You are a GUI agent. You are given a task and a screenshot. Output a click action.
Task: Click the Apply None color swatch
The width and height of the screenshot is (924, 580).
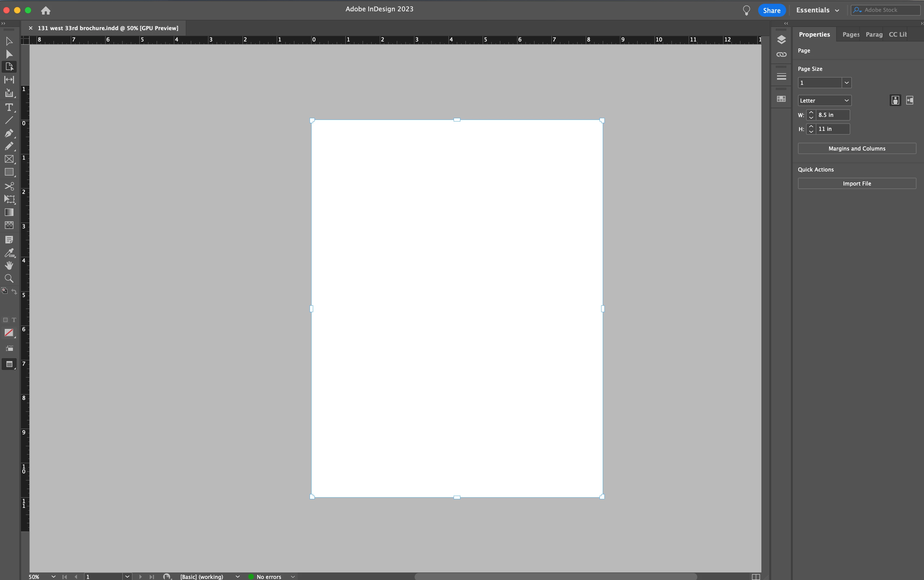(x=9, y=333)
